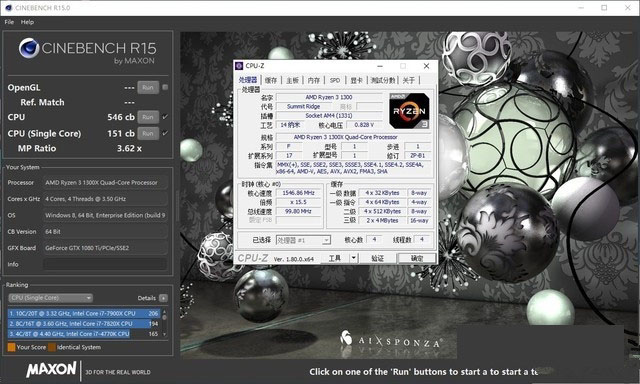Viewport: 640px width, 384px height.
Task: Switch to CPU-Z 缓存 tab
Action: 271,80
